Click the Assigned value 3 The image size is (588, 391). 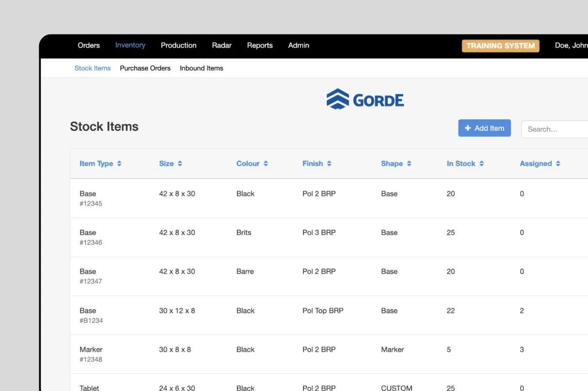click(x=522, y=349)
